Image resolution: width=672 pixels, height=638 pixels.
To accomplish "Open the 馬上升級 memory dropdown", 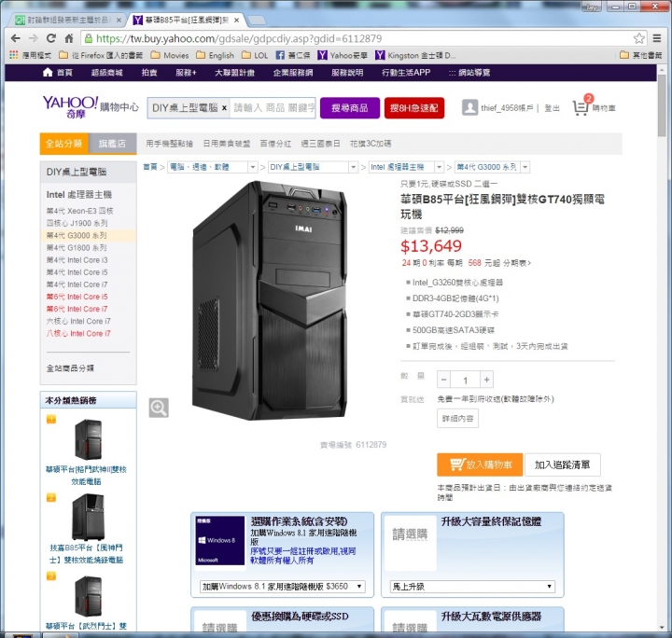I will pyautogui.click(x=472, y=586).
